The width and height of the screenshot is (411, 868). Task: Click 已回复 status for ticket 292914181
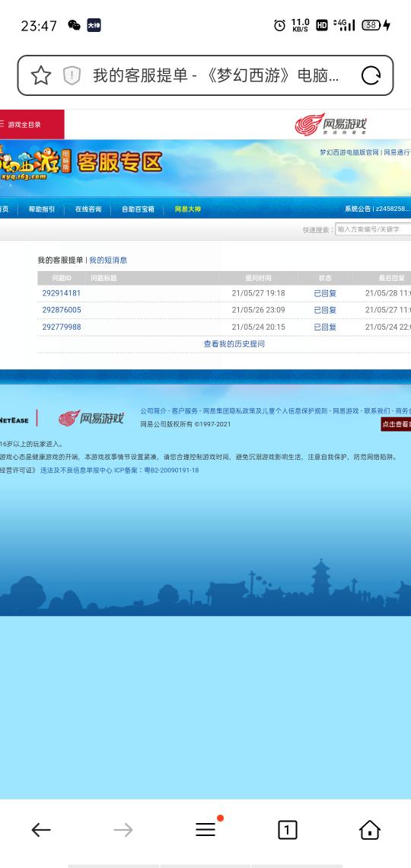pos(325,293)
